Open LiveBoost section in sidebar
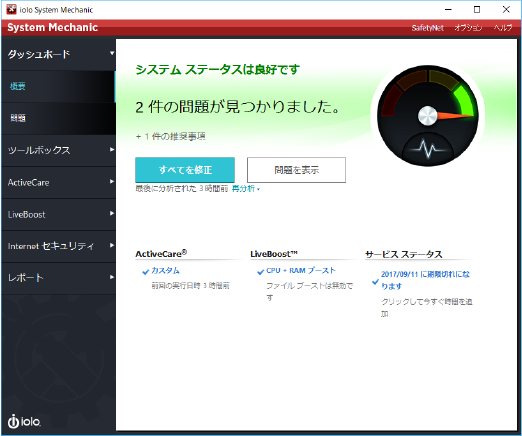This screenshot has height=436, width=522. pos(58,214)
